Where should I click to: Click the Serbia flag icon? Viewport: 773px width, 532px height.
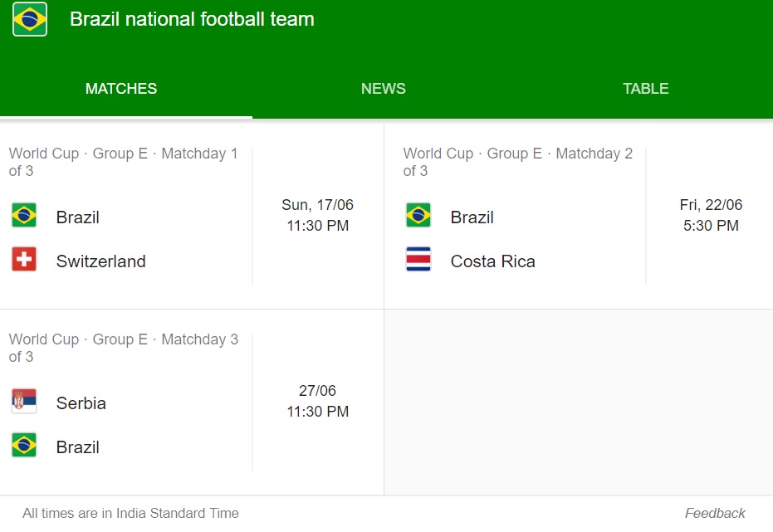coord(24,401)
